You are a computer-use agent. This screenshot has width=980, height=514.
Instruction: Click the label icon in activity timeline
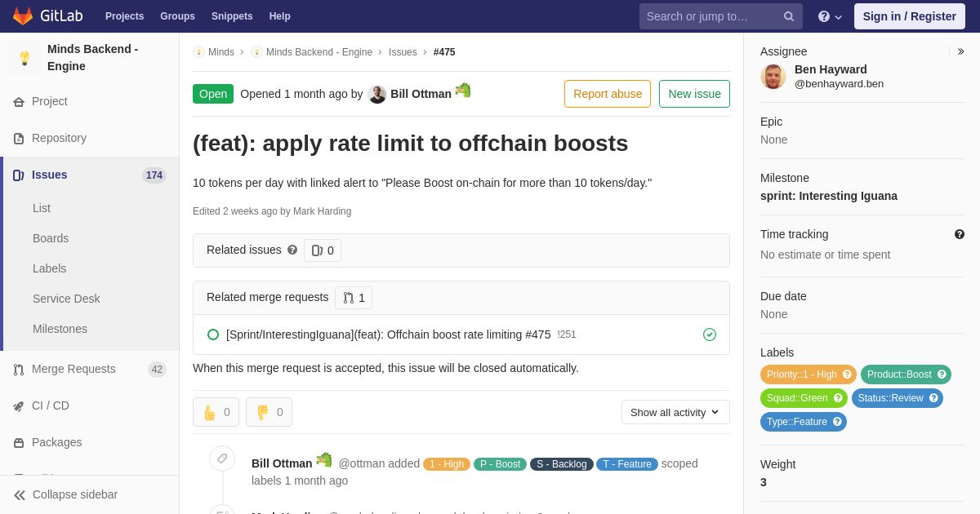222,459
